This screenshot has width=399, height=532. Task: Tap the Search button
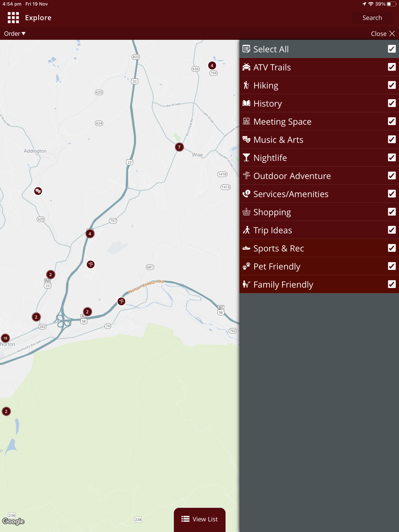372,18
